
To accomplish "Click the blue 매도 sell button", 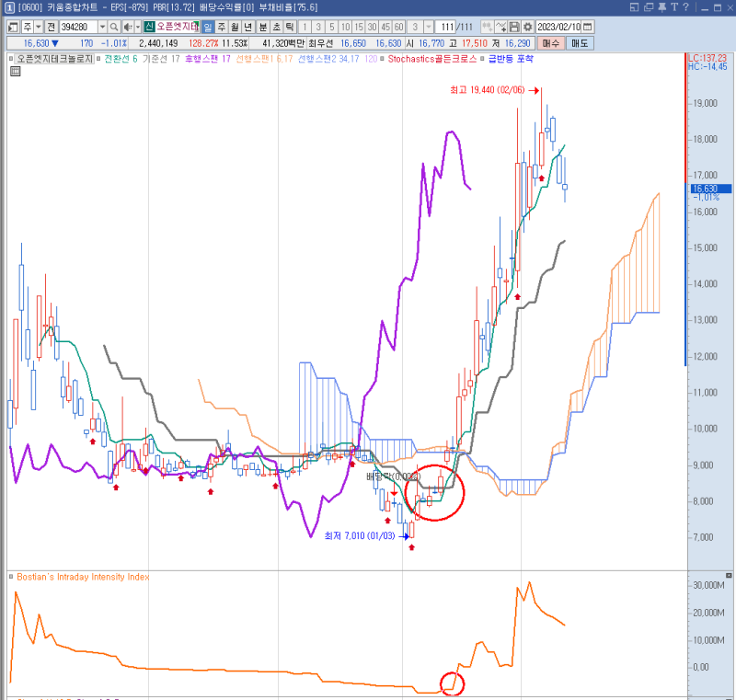I will [x=578, y=41].
